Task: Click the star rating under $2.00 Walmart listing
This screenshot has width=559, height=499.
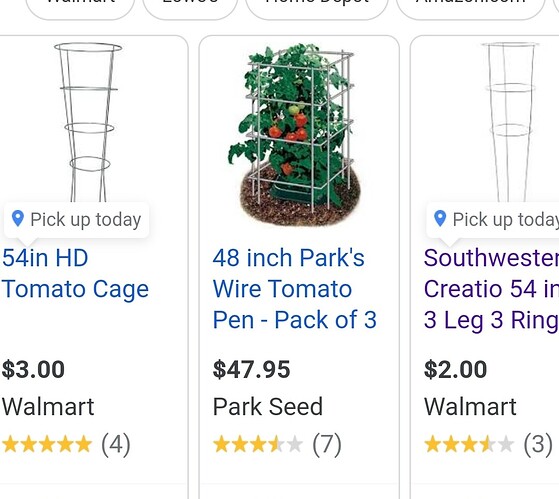Action: point(469,444)
